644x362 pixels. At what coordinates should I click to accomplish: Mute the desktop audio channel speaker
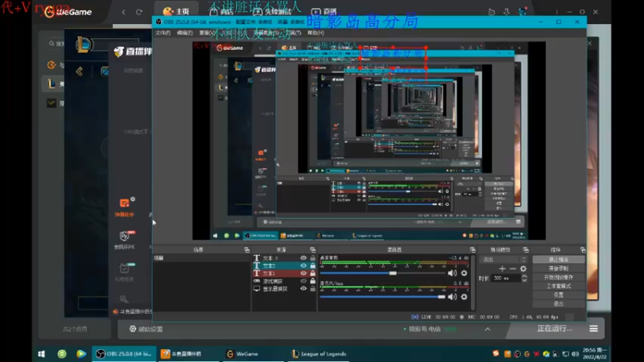click(452, 273)
